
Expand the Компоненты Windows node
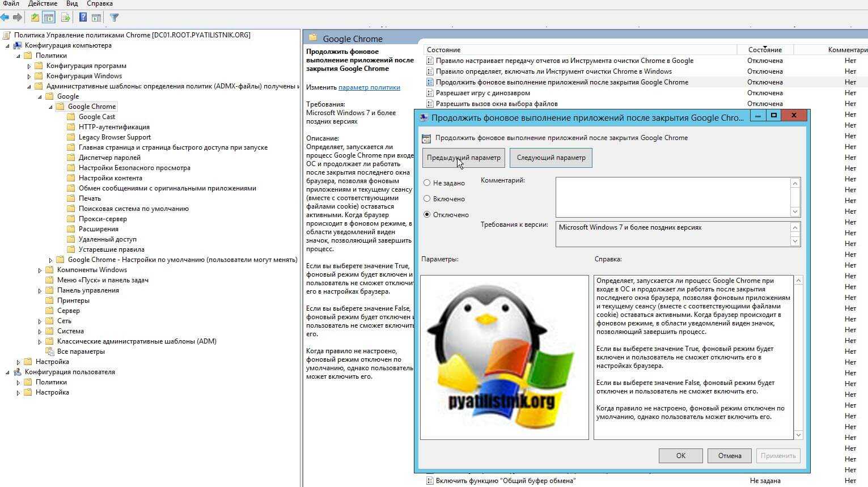(x=40, y=270)
